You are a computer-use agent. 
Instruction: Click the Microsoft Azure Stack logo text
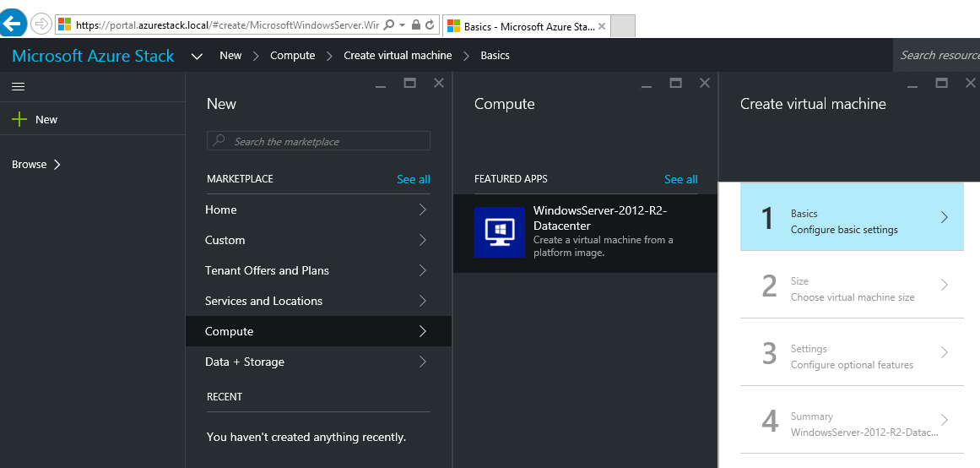click(93, 56)
